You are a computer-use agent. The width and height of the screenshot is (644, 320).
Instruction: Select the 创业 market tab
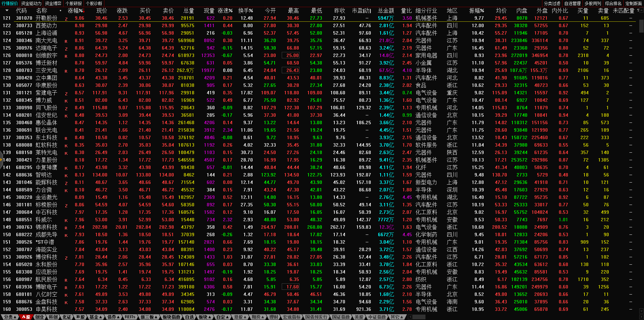point(39,317)
